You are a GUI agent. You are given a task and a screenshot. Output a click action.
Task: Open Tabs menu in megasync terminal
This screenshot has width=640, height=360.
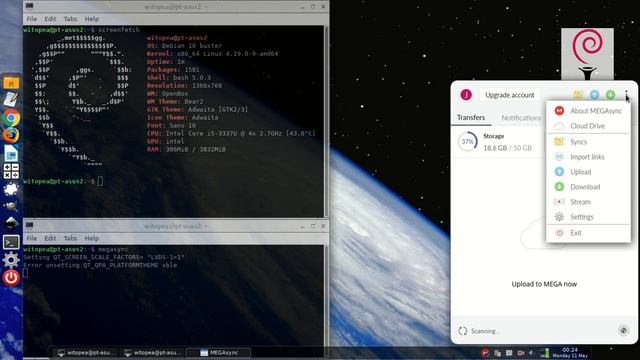tap(70, 238)
